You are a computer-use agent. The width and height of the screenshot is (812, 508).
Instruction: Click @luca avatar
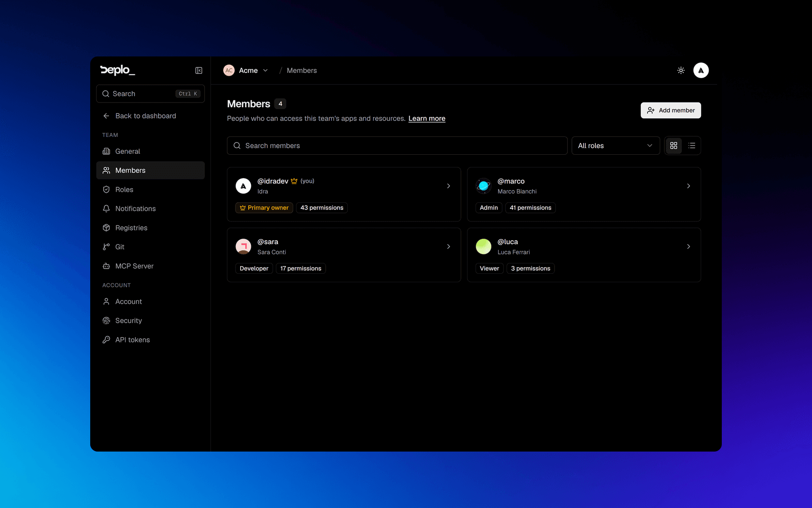coord(484,246)
